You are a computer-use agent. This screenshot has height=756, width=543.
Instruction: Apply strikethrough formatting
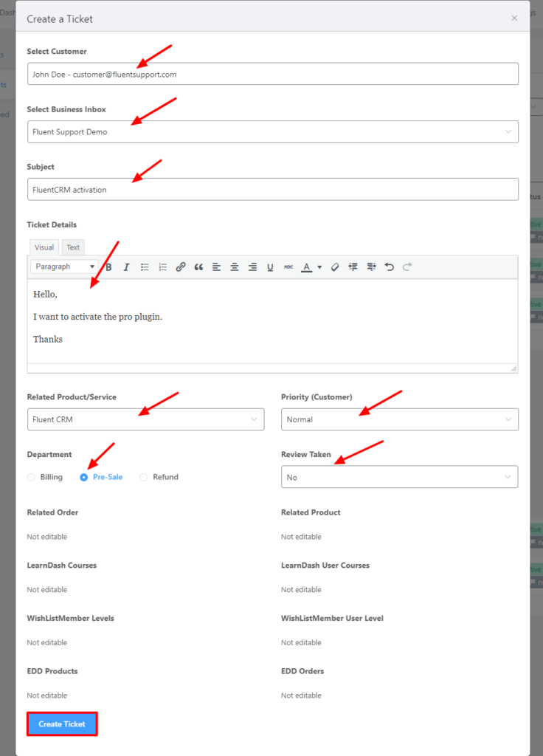coord(288,267)
